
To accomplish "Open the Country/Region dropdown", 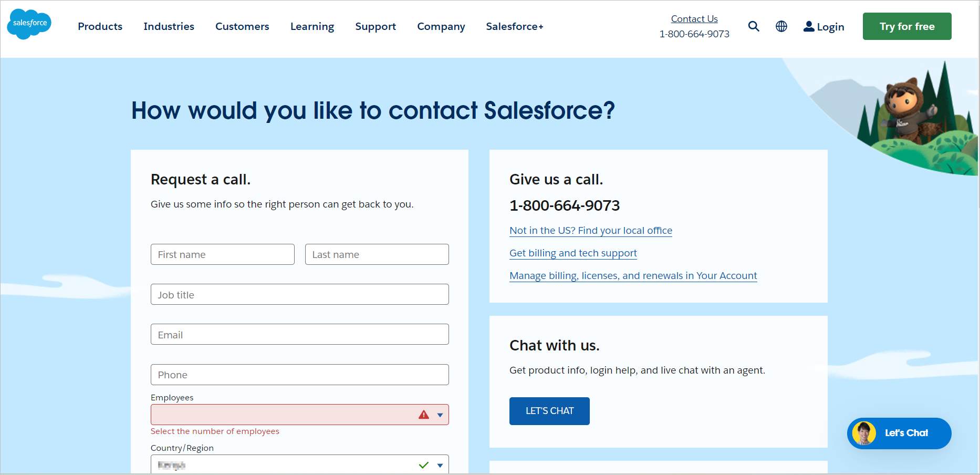I will (x=440, y=465).
